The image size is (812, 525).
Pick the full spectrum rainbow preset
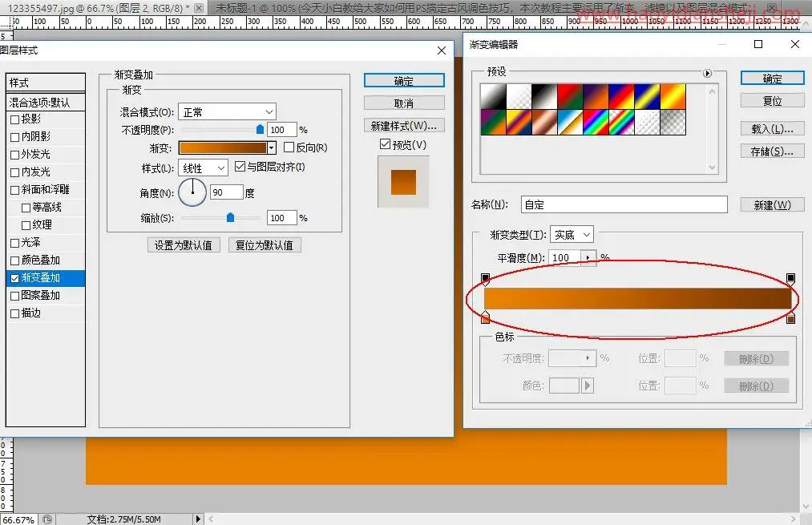point(596,122)
